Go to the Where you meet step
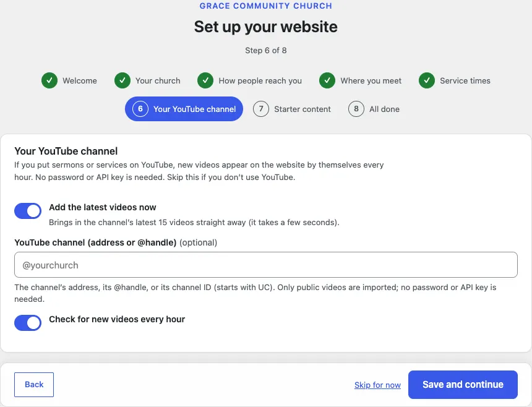Viewport: 532px width, 407px height. pyautogui.click(x=371, y=81)
